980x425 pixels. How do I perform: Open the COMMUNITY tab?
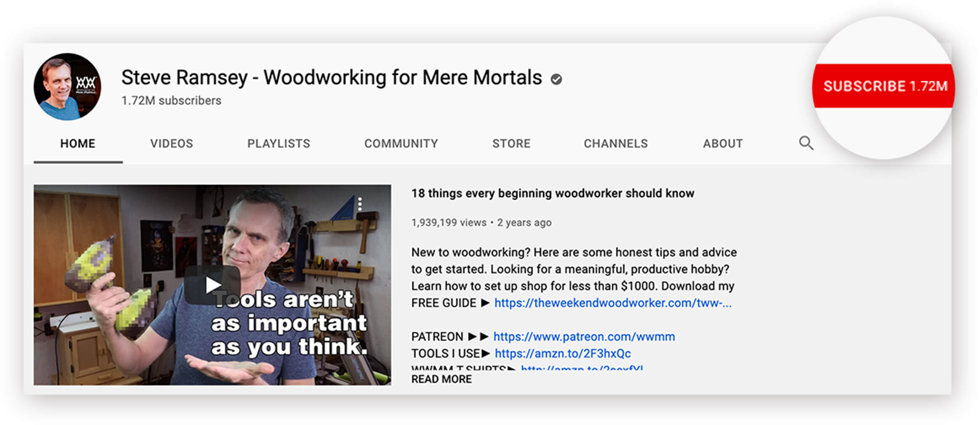pyautogui.click(x=401, y=143)
